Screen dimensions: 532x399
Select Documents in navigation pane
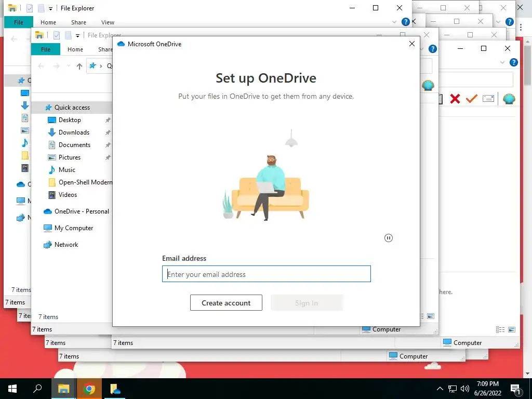(74, 145)
